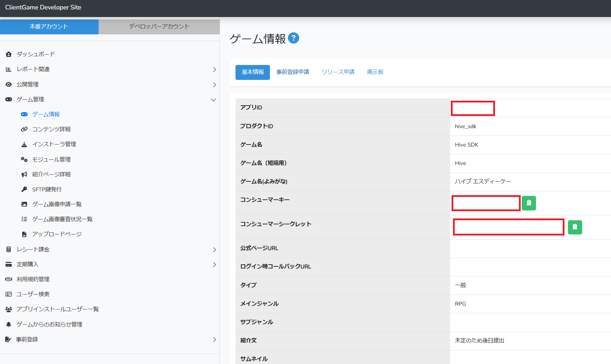Viewport: 611px width, 364px height.
Task: Click the blue ゲーム情報 gamepad icon
Action: pos(24,114)
